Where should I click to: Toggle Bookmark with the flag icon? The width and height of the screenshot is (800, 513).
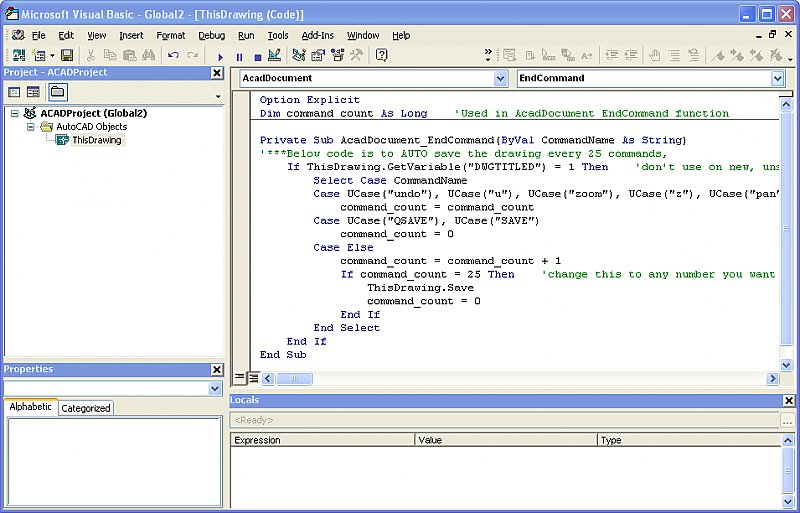pyautogui.click(x=718, y=55)
